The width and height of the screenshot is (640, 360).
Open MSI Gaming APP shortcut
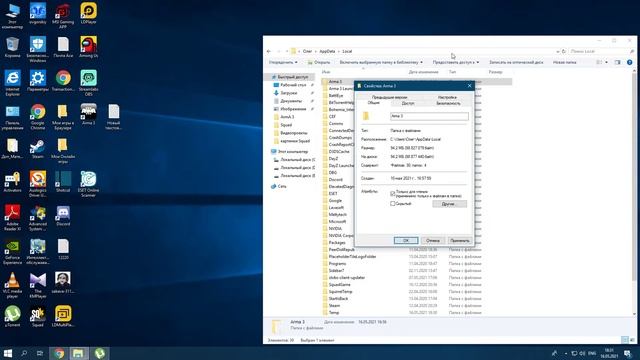pyautogui.click(x=63, y=16)
